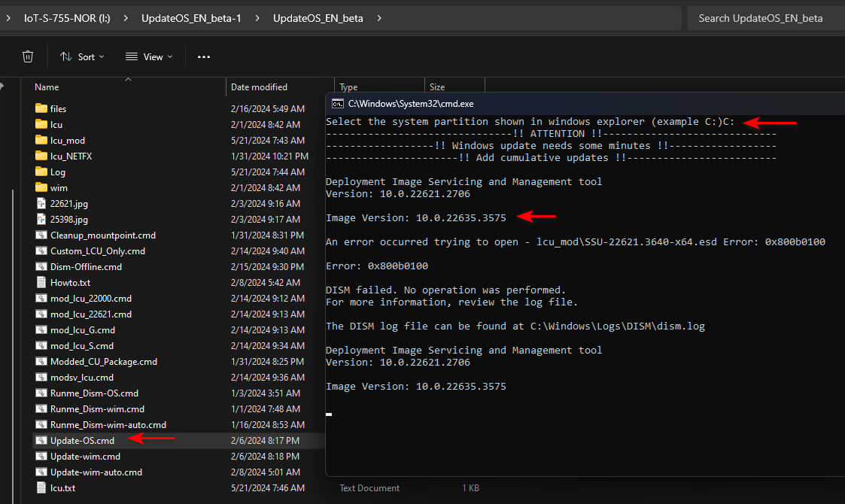Open the Sort dropdown menu
The height and width of the screenshot is (504, 845).
coord(82,56)
